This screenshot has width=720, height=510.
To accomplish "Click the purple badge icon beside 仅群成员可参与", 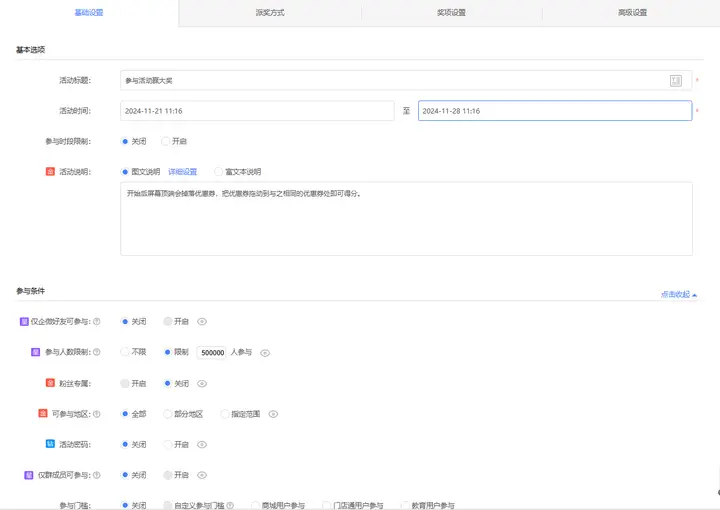I will [x=28, y=475].
